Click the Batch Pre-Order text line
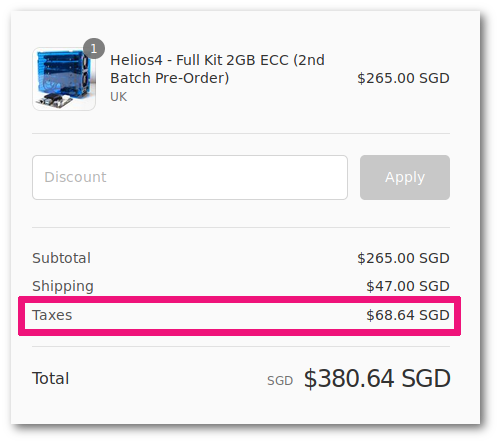This screenshot has height=443, width=499. pyautogui.click(x=170, y=78)
